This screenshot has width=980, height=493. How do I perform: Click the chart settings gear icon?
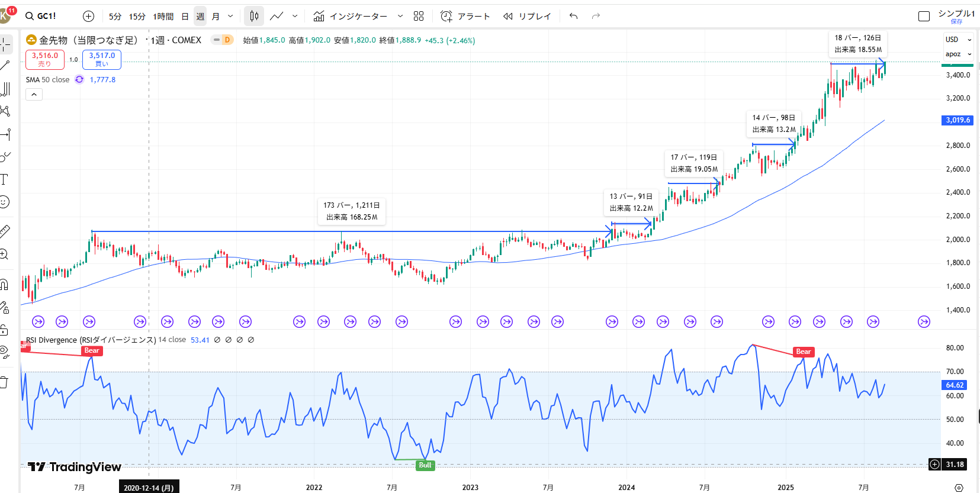point(959,487)
